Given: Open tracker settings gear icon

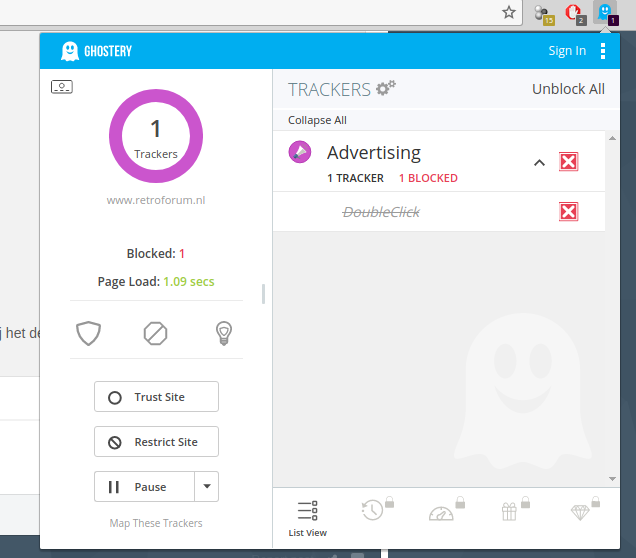Looking at the screenshot, I should 385,88.
